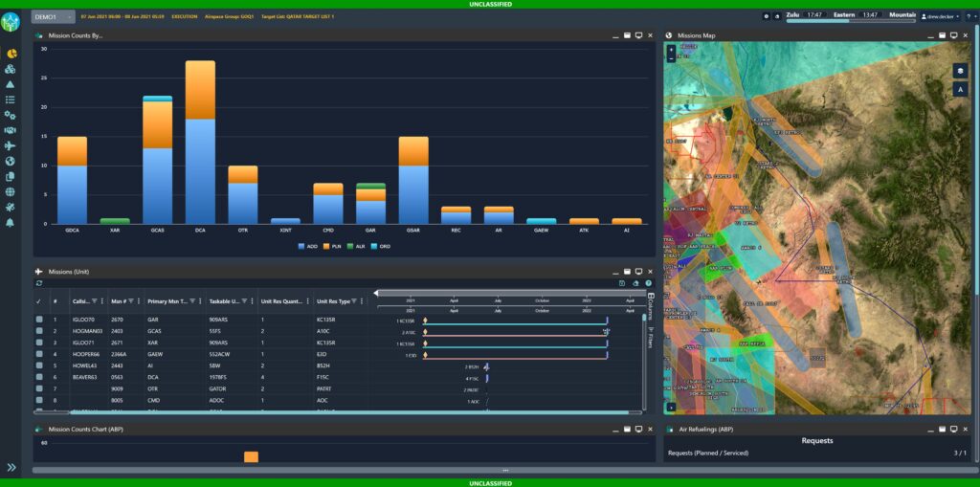The width and height of the screenshot is (980, 487).
Task: Toggle the PLN legend entry
Action: click(x=330, y=246)
